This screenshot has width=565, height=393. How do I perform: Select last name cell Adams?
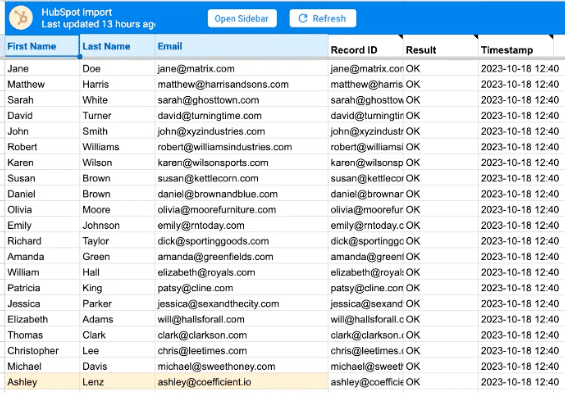coord(117,319)
